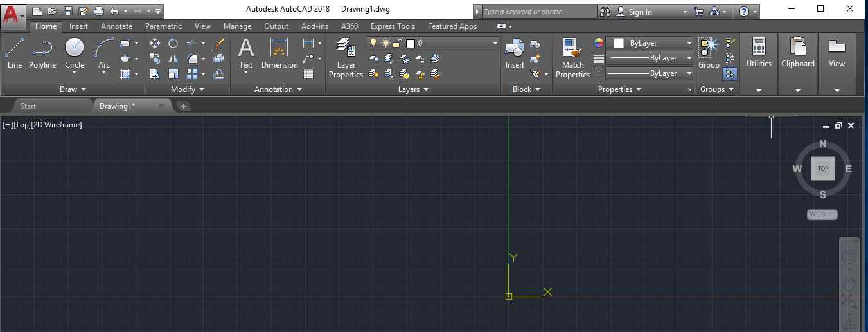Click the TOP face of ViewCube
This screenshot has width=868, height=332.
coord(822,169)
